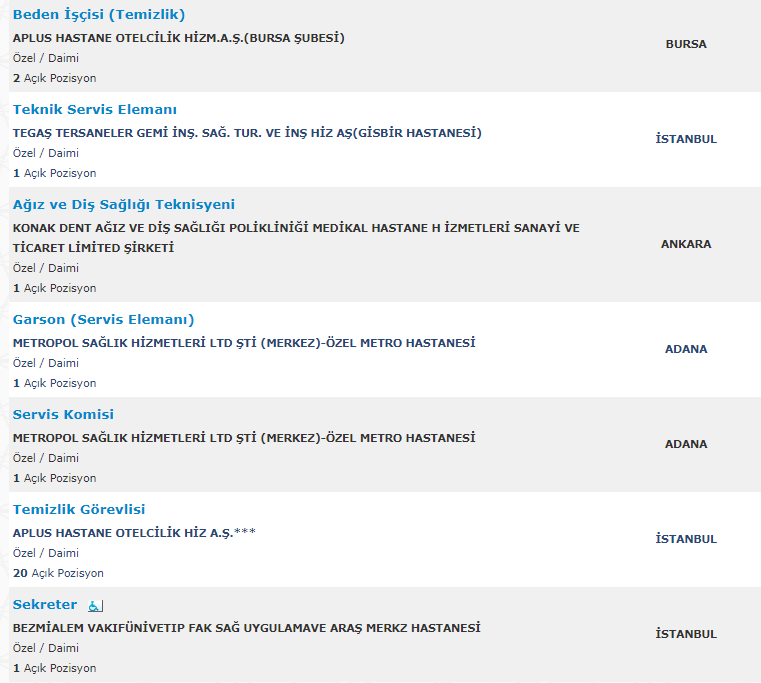
Task: Click the wheelchair accessibility icon beside Sekreter
Action: 96,606
